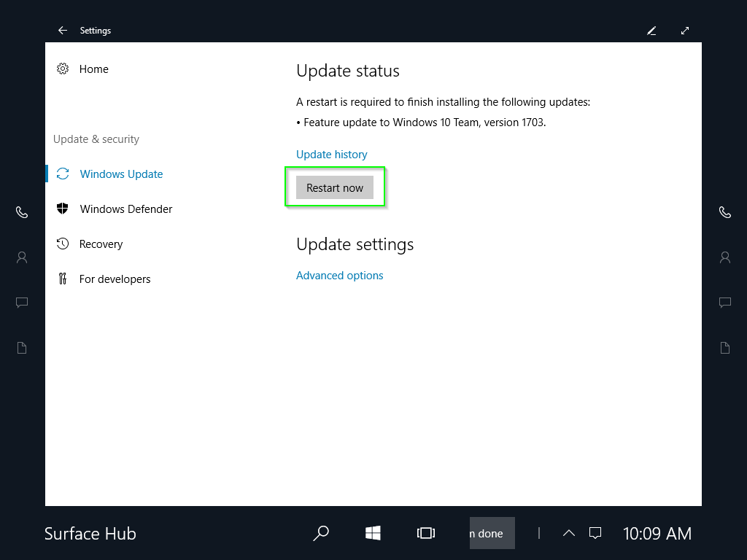The height and width of the screenshot is (560, 747).
Task: Click the Windows Defender shield icon
Action: click(63, 209)
